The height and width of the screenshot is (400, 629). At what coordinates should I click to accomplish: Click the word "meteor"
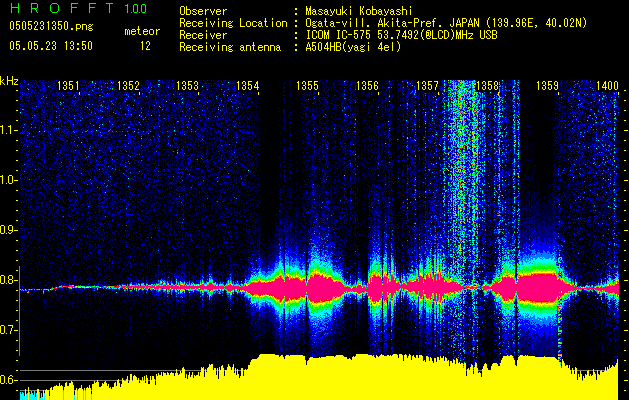click(x=142, y=31)
